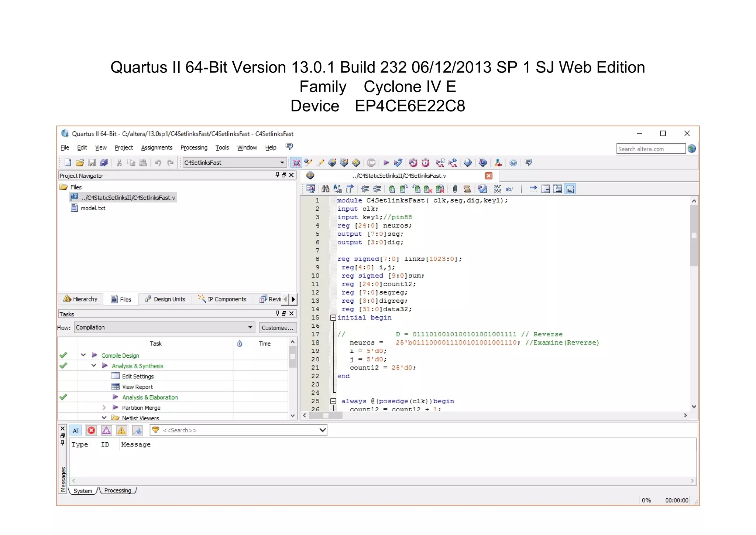Cut selection with the scissors icon
756x535 pixels.
pos(119,163)
